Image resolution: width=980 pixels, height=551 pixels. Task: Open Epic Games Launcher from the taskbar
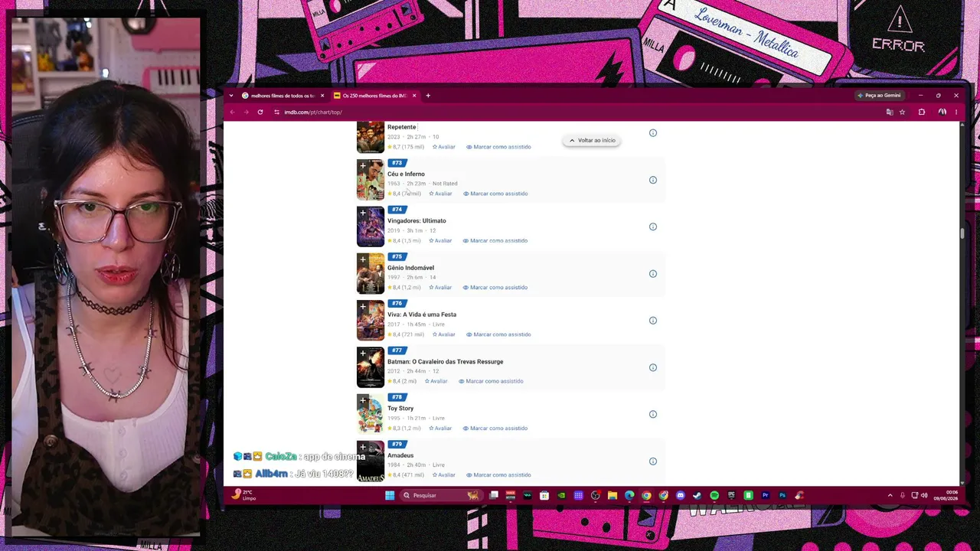(731, 495)
